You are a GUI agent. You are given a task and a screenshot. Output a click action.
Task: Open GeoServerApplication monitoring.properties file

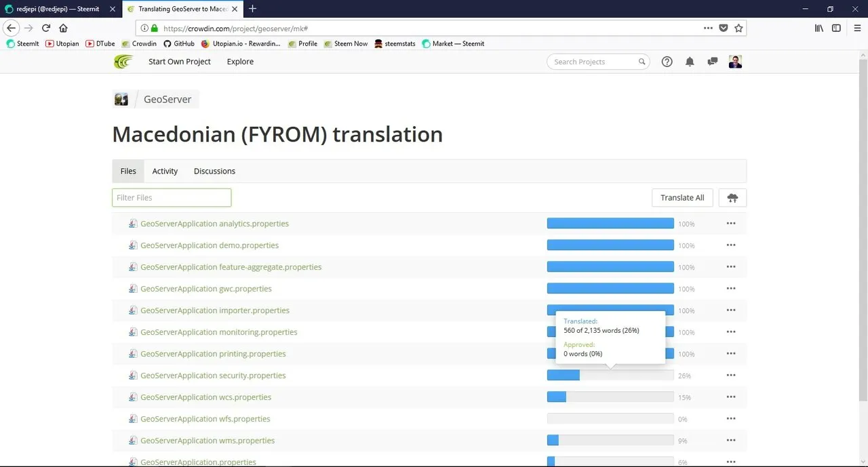tap(219, 332)
